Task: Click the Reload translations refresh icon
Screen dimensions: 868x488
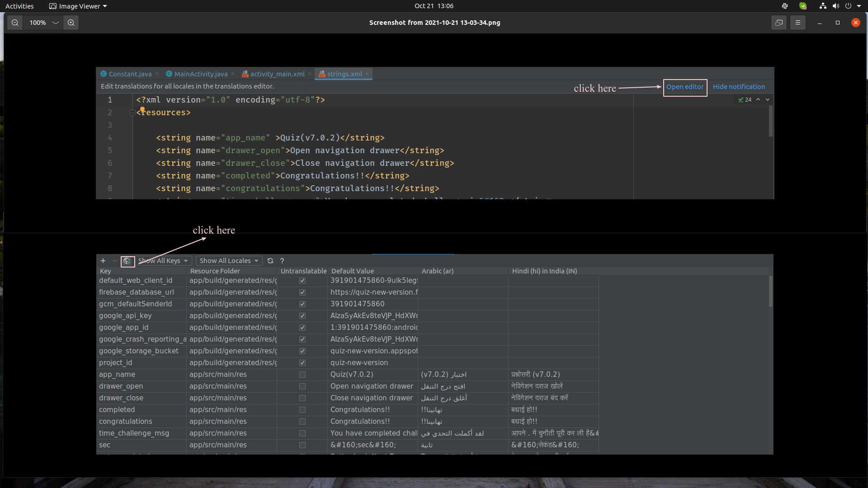Action: 270,261
